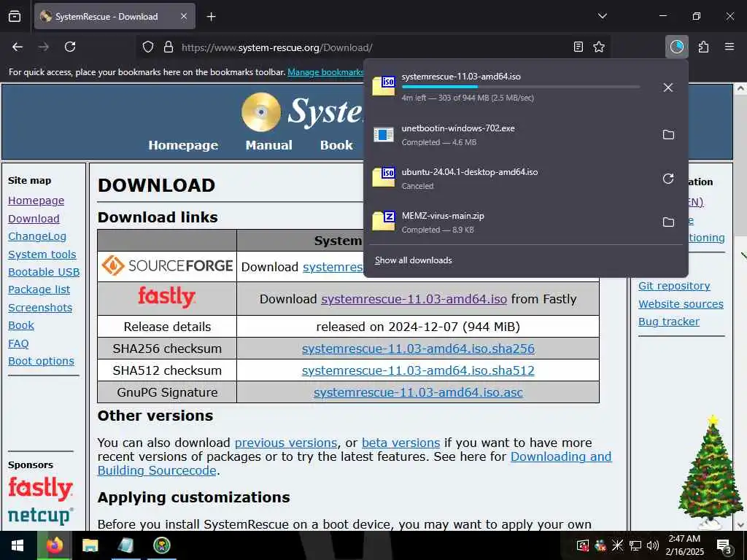
Task: Open the GnuPG signature .asc link
Action: pyautogui.click(x=418, y=392)
